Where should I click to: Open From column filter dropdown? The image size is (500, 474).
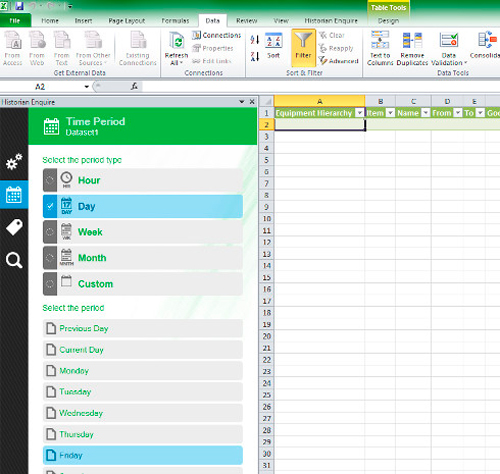[x=458, y=113]
